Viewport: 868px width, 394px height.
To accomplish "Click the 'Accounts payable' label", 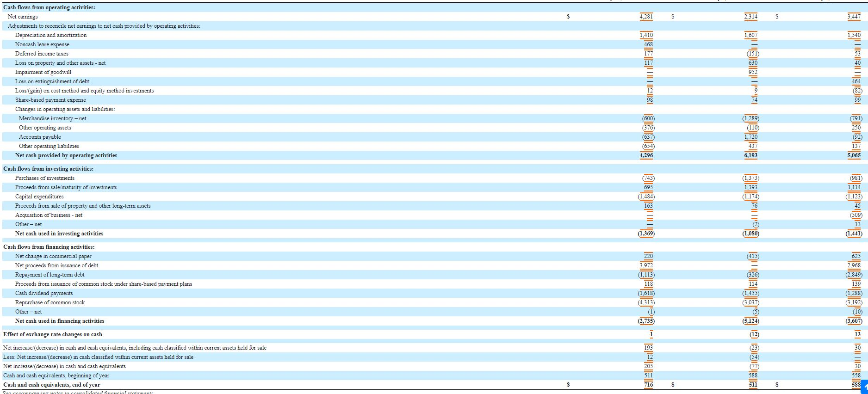I will tap(40, 137).
